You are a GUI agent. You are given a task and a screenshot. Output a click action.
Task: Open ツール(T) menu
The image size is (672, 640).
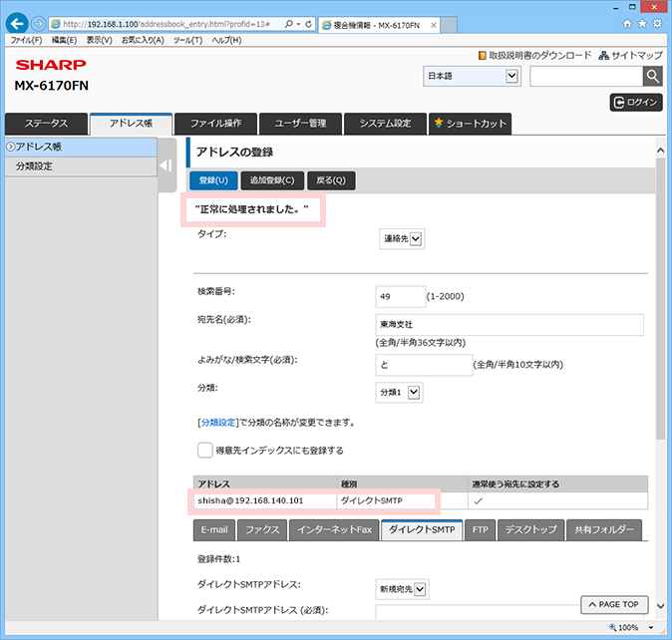tap(187, 40)
